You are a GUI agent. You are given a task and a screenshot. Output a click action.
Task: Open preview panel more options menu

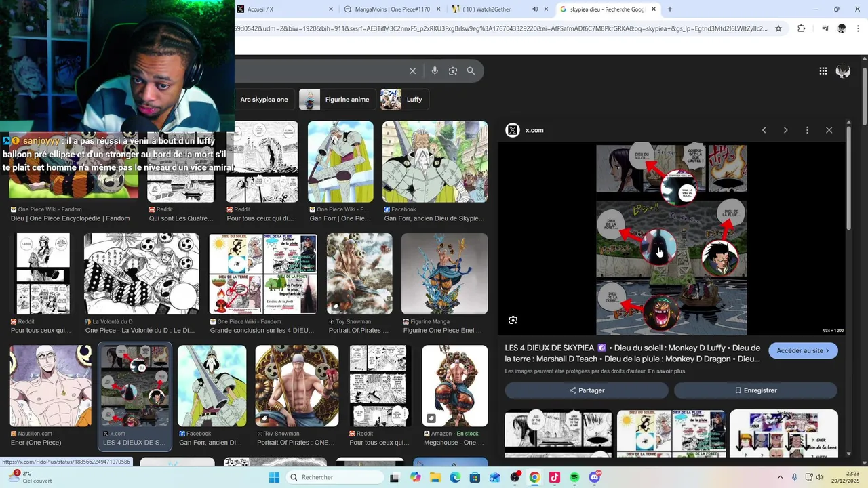(x=807, y=130)
